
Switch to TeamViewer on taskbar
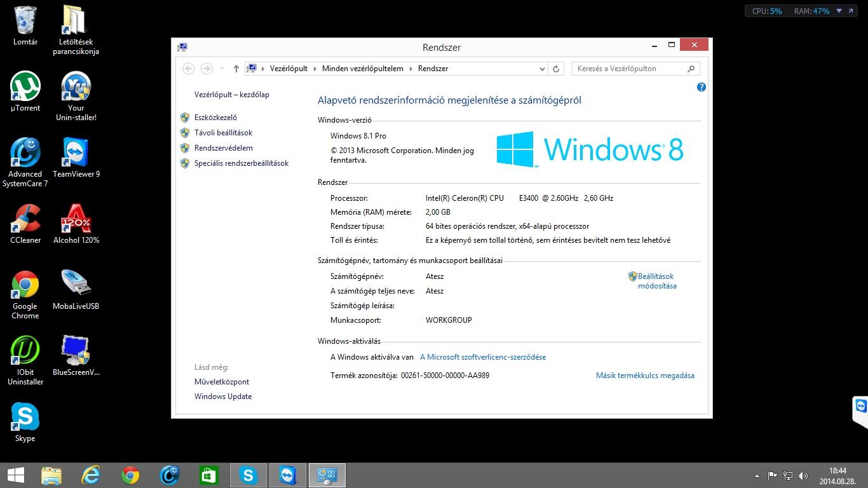(288, 475)
